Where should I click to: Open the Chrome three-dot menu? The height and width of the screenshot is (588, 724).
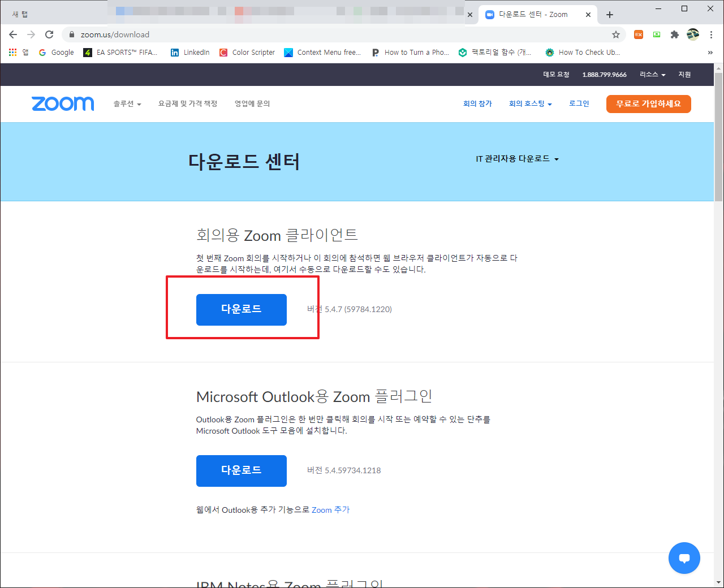tap(711, 34)
